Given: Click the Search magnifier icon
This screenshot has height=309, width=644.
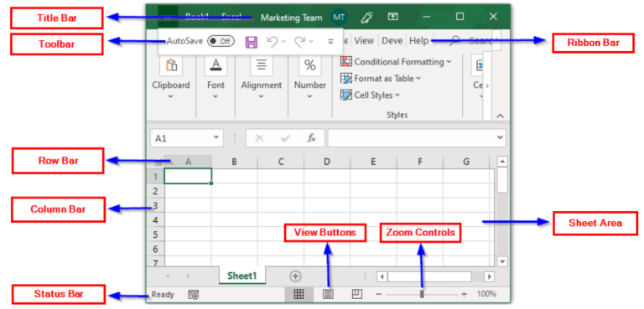Looking at the screenshot, I should point(454,40).
